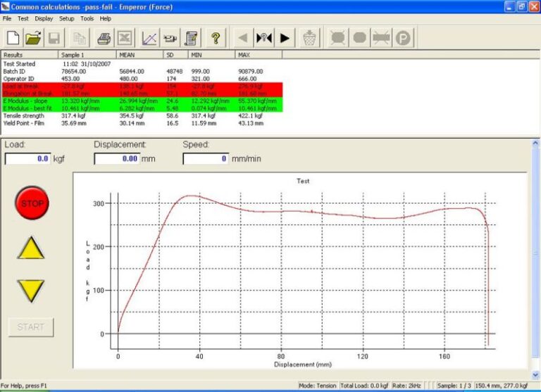The image size is (541, 392).
Task: Click the yellow up arrow jog button
Action: point(30,248)
